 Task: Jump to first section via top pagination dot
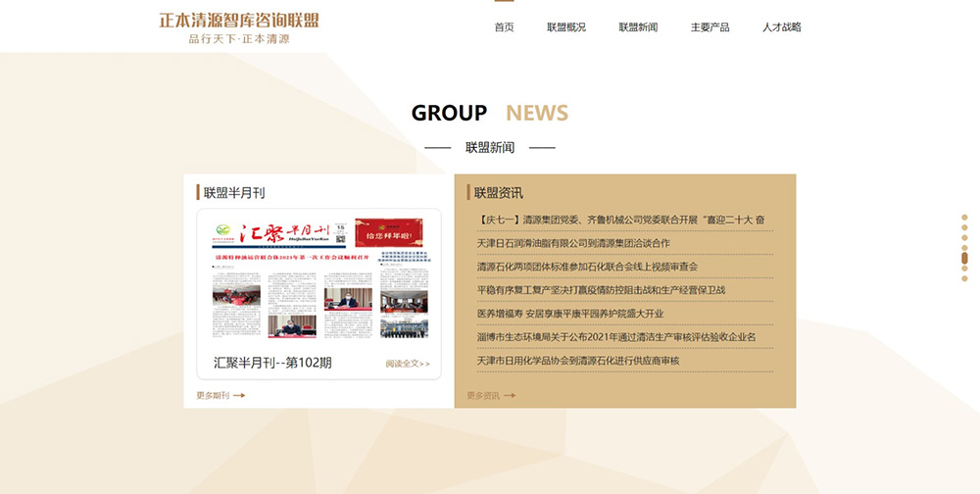point(964,218)
